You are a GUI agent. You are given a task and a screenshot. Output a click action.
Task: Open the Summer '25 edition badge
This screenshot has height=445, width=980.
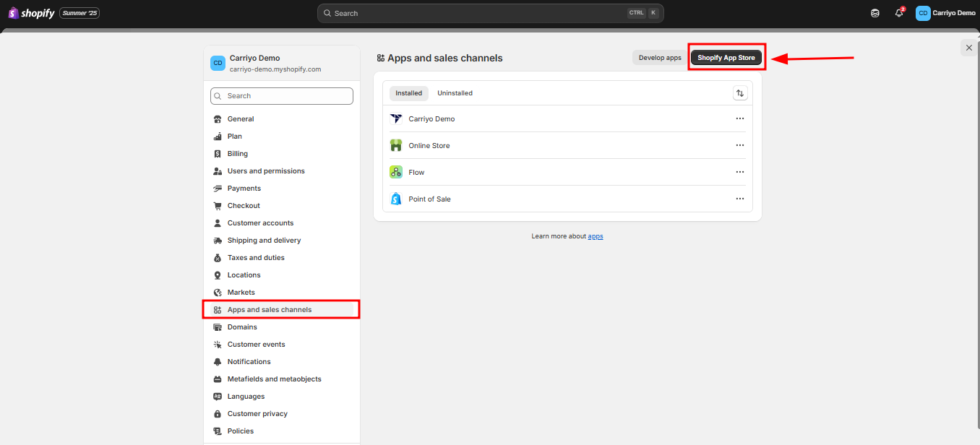[79, 13]
